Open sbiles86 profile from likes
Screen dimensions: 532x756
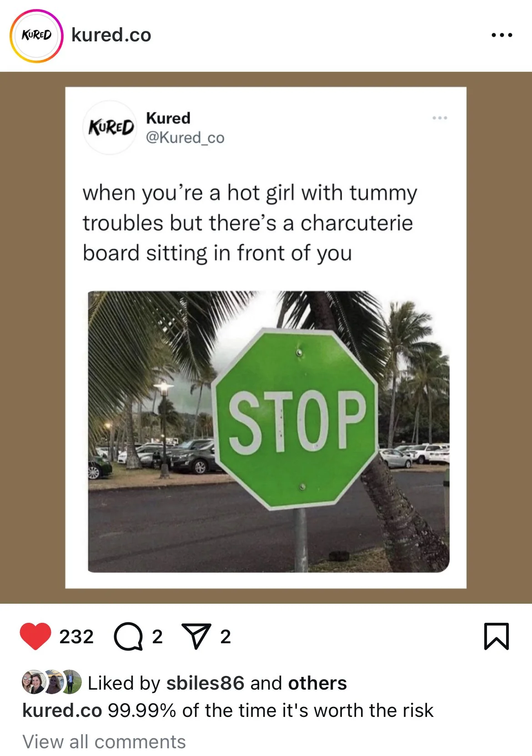[205, 683]
